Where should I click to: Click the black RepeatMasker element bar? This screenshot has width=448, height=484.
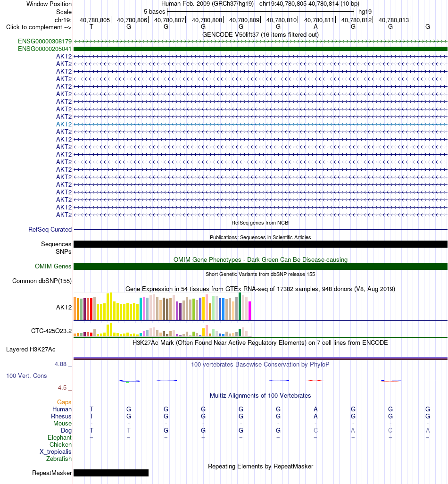tap(111, 473)
